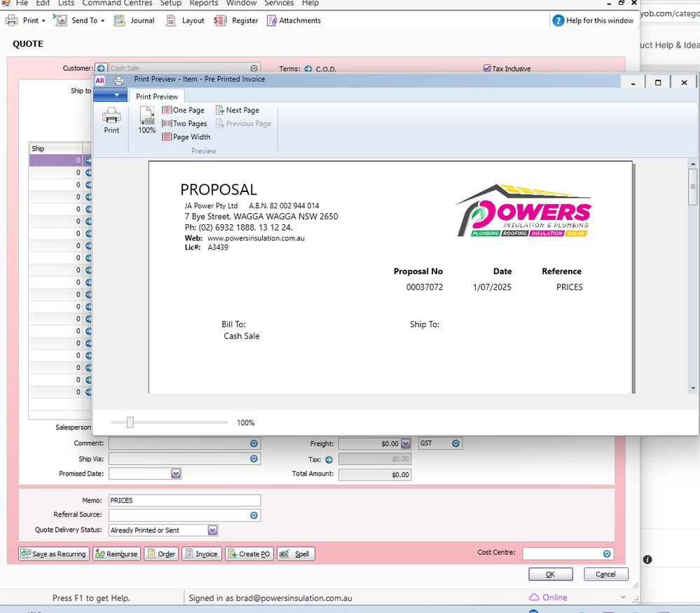This screenshot has height=613, width=700.
Task: Open the Journal toolbar item
Action: click(x=134, y=20)
